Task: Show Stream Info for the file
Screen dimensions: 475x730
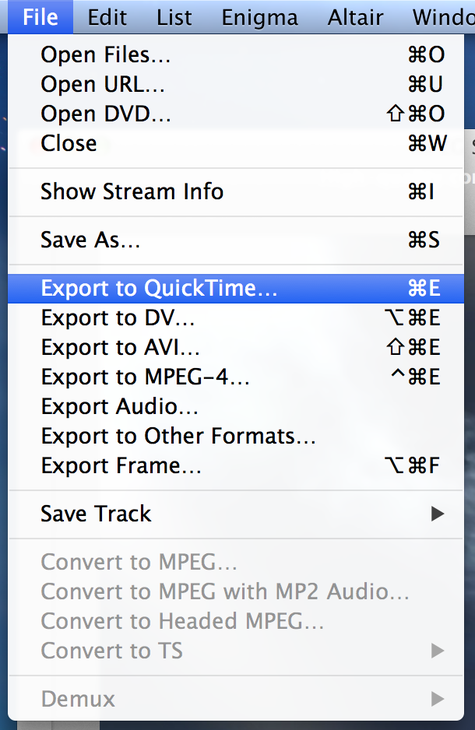Action: click(236, 192)
